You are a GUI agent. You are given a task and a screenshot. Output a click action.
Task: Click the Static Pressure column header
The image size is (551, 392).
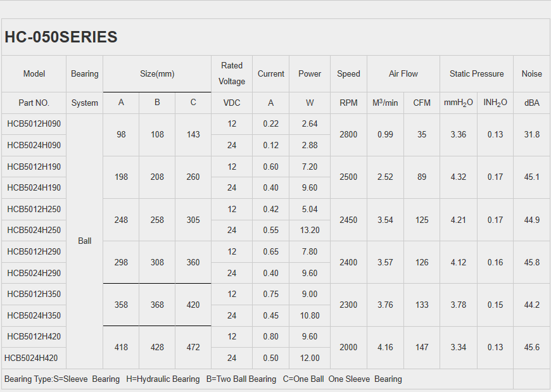pos(476,73)
